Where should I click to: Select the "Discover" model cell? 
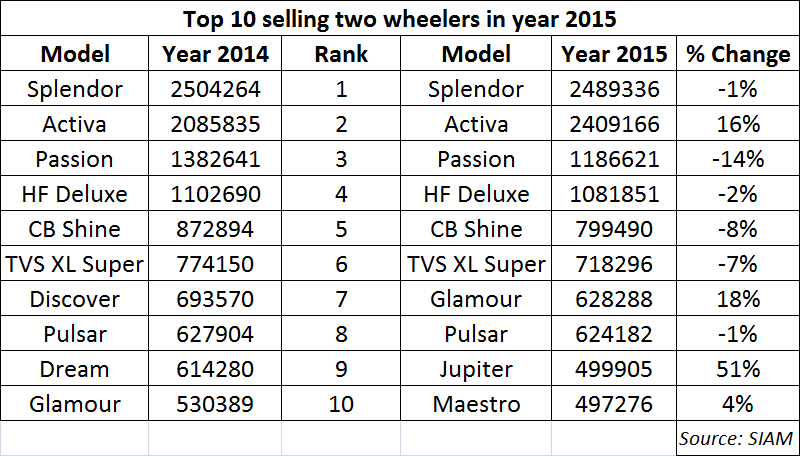pyautogui.click(x=75, y=299)
